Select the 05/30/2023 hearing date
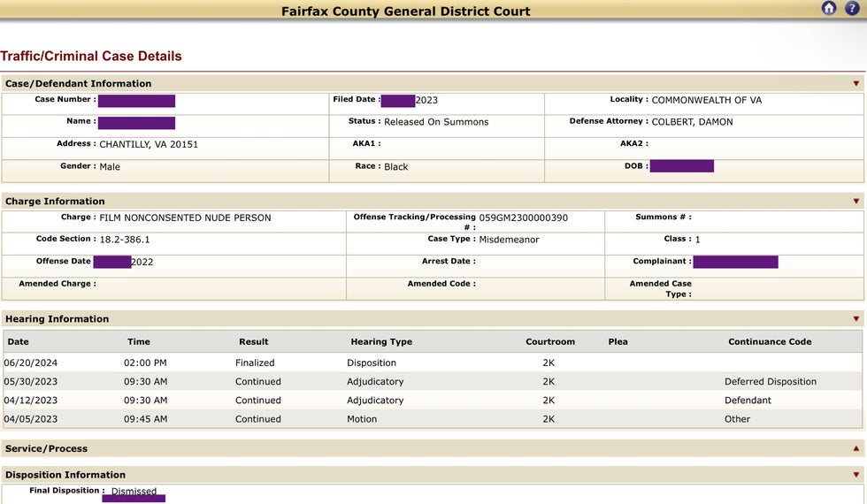867x504 pixels. coord(30,382)
